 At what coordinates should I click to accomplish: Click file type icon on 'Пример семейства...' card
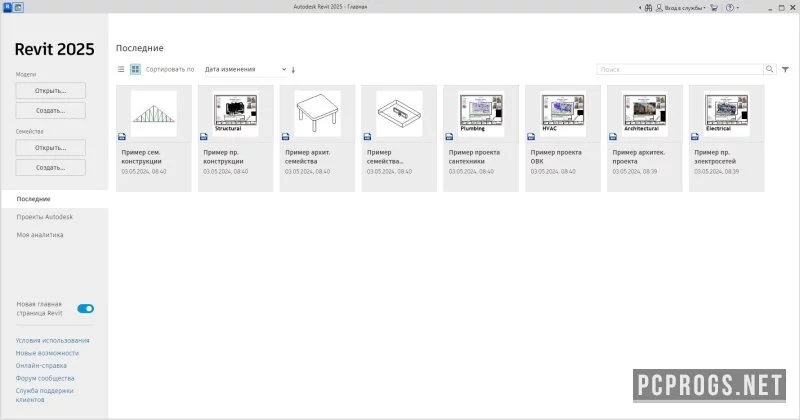point(367,137)
